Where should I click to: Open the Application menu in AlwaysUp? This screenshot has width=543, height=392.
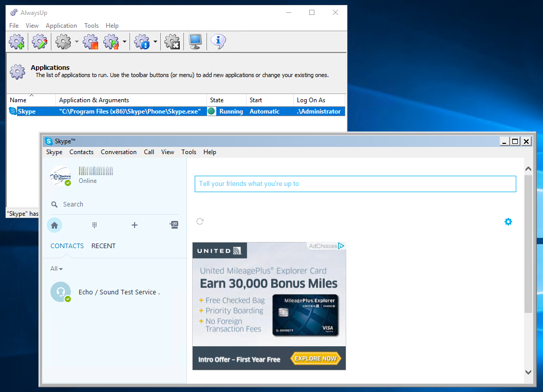pyautogui.click(x=61, y=26)
